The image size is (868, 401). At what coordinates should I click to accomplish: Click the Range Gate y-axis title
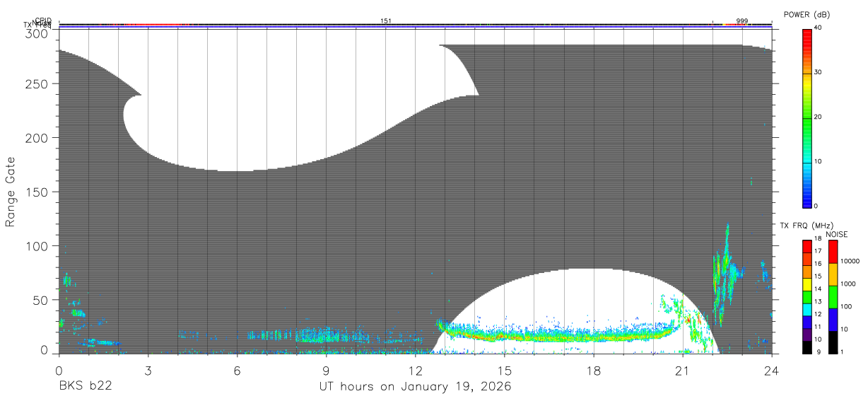11,191
